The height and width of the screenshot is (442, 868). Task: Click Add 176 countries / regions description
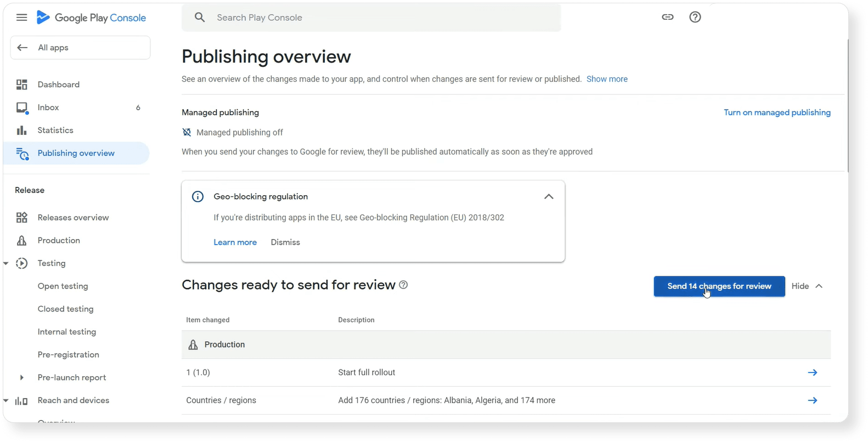click(x=447, y=400)
